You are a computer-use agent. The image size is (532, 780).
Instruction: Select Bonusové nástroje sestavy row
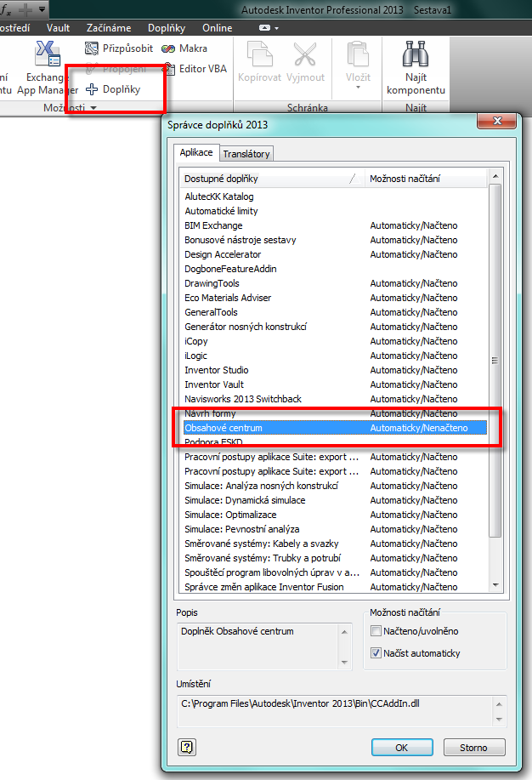tap(334, 240)
